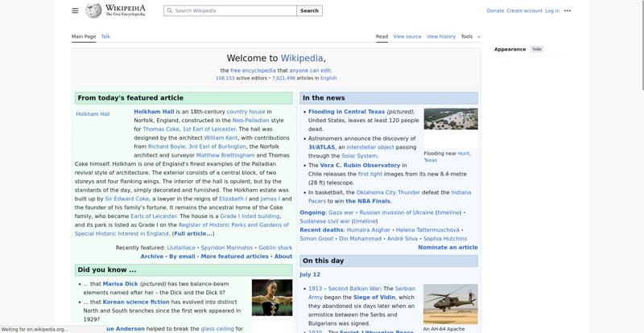This screenshot has height=333, width=644.
Task: Open the Sir Edward Coke link
Action: point(127,199)
